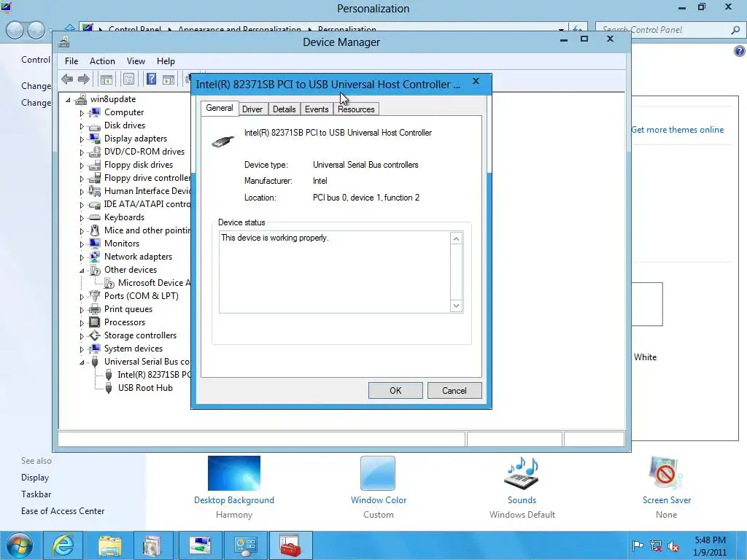Viewport: 747px width, 560px height.
Task: Click the Processors category icon
Action: pos(95,322)
